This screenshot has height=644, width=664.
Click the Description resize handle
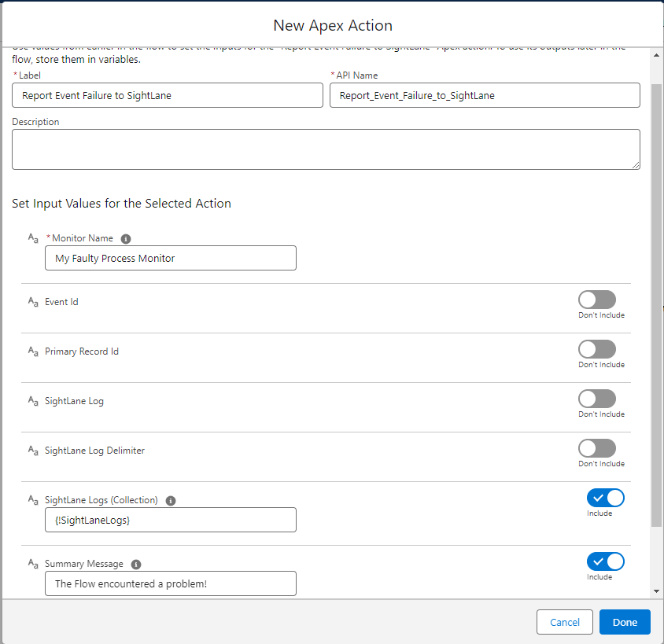pyautogui.click(x=636, y=165)
